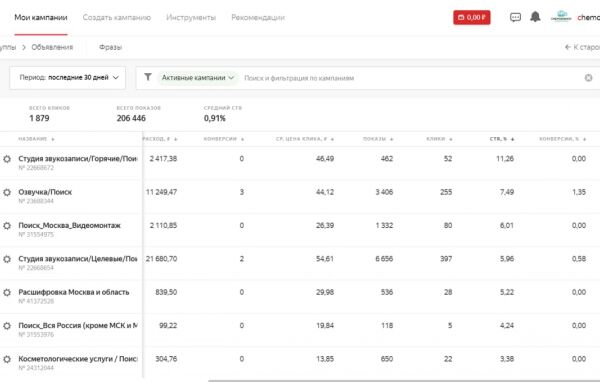Open settings gear for Студия звукозаписи/Горячие campaign
Image resolution: width=600 pixels, height=382 pixels.
7,159
